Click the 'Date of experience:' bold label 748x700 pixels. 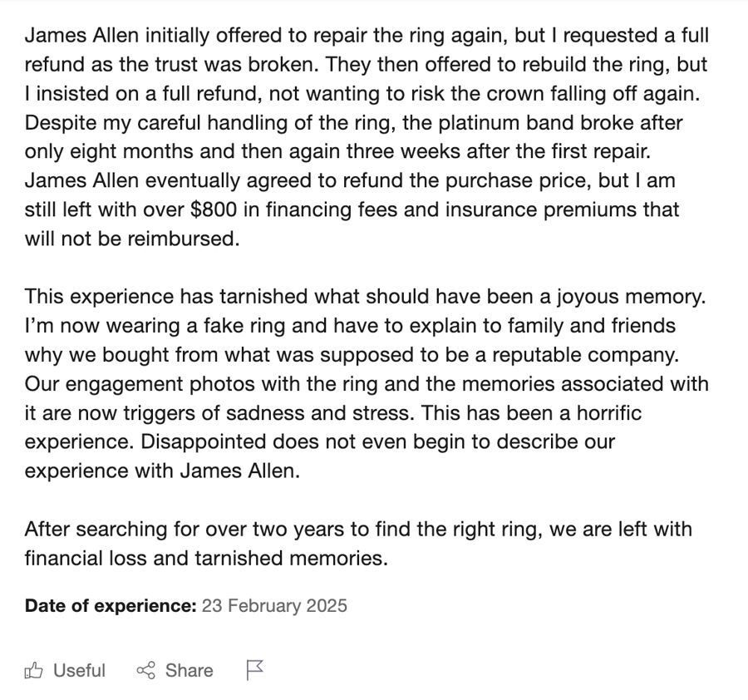point(111,605)
